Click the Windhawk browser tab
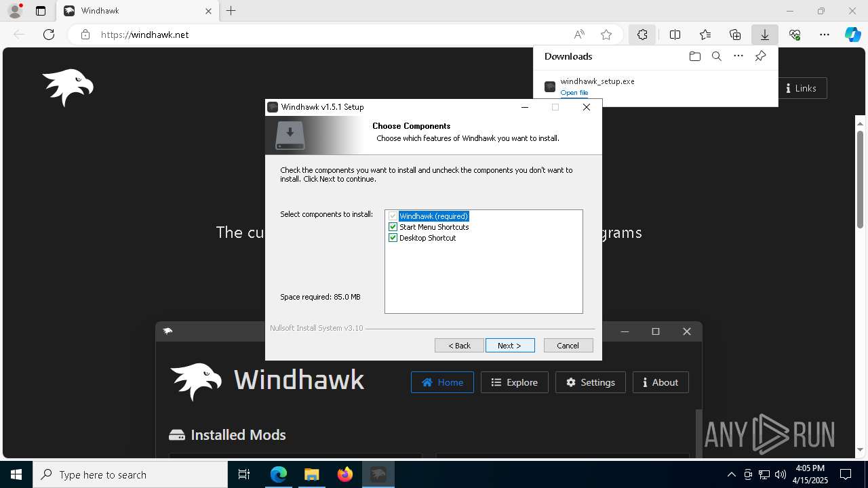Viewport: 868px width, 488px height. (x=138, y=11)
